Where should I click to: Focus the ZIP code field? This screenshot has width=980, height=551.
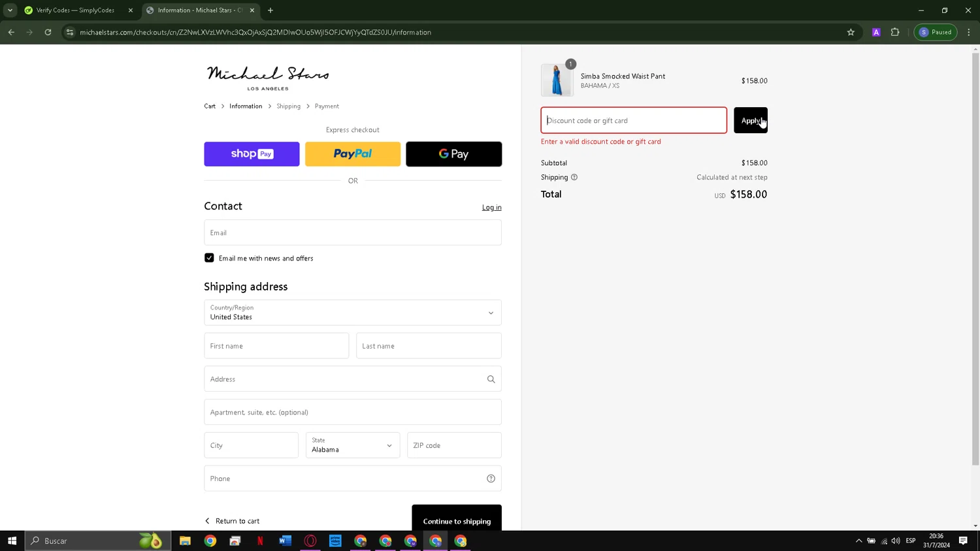coord(454,445)
